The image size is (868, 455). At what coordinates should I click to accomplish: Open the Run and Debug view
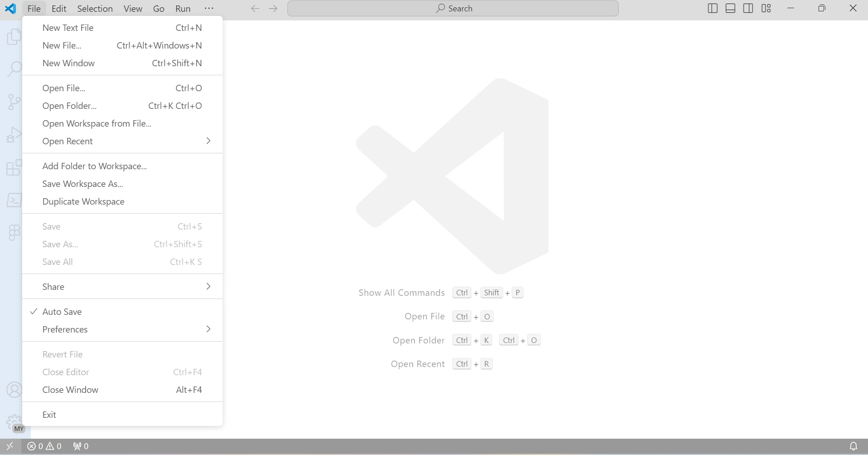[14, 135]
